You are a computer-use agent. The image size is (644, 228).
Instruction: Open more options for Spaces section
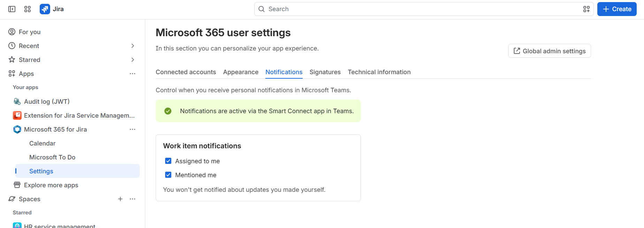pyautogui.click(x=132, y=199)
